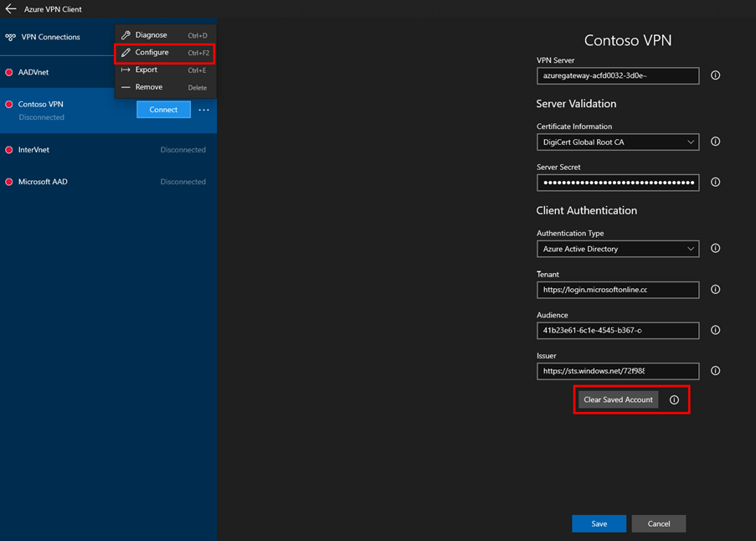Click Disconnected status under Contoso VPN

point(42,117)
